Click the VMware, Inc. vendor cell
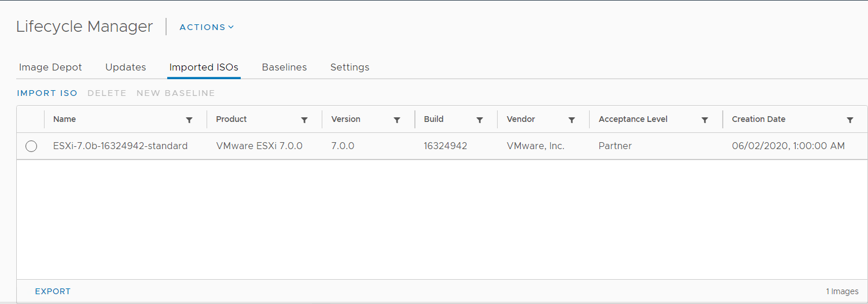 click(x=535, y=146)
